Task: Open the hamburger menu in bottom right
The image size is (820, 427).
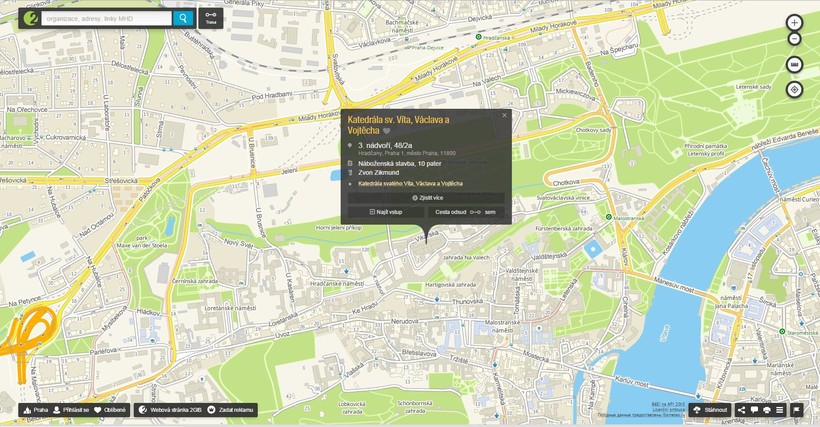Action: pyautogui.click(x=779, y=410)
